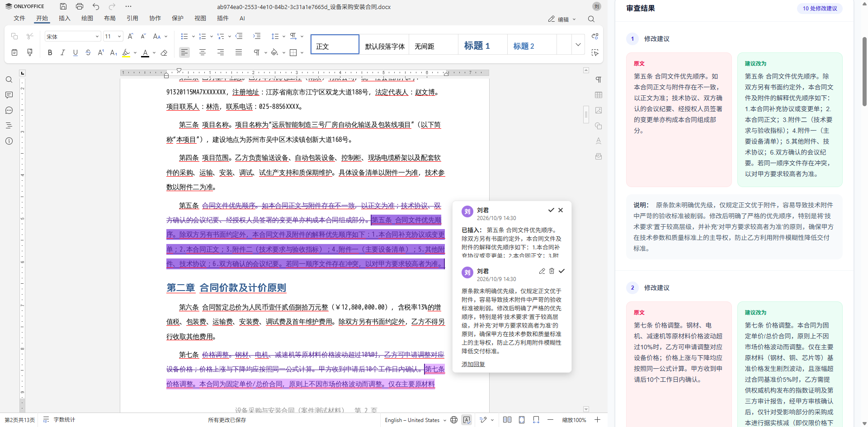
Task: Toggle strikethrough formatting
Action: [88, 52]
